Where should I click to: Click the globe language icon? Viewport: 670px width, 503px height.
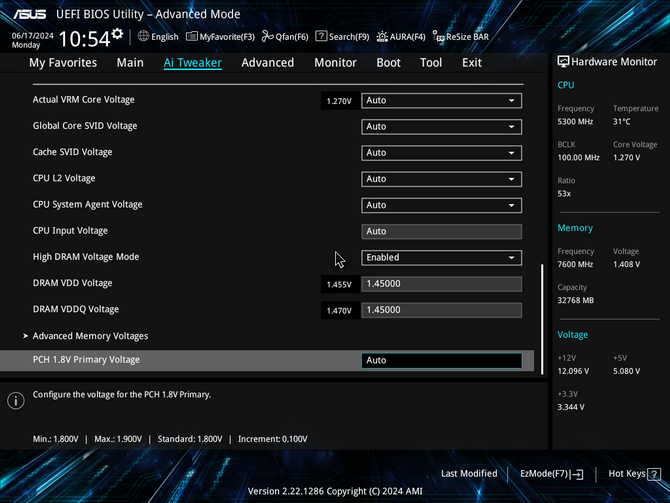coord(143,36)
